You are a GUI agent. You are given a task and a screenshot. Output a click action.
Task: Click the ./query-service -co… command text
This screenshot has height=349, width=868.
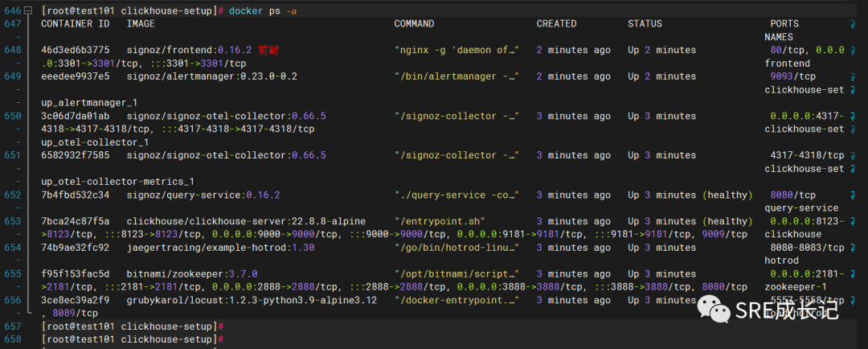(457, 195)
